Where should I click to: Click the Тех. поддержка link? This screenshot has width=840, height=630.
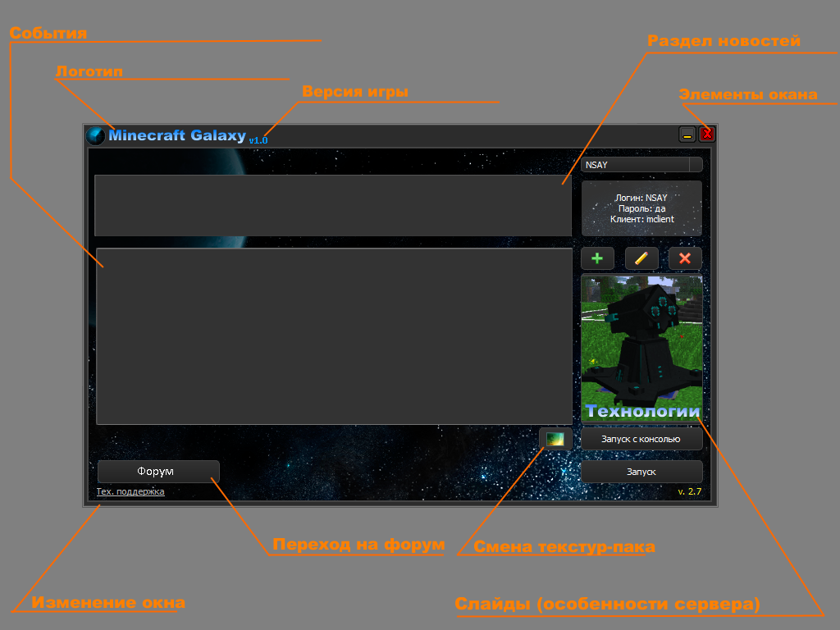click(x=130, y=492)
